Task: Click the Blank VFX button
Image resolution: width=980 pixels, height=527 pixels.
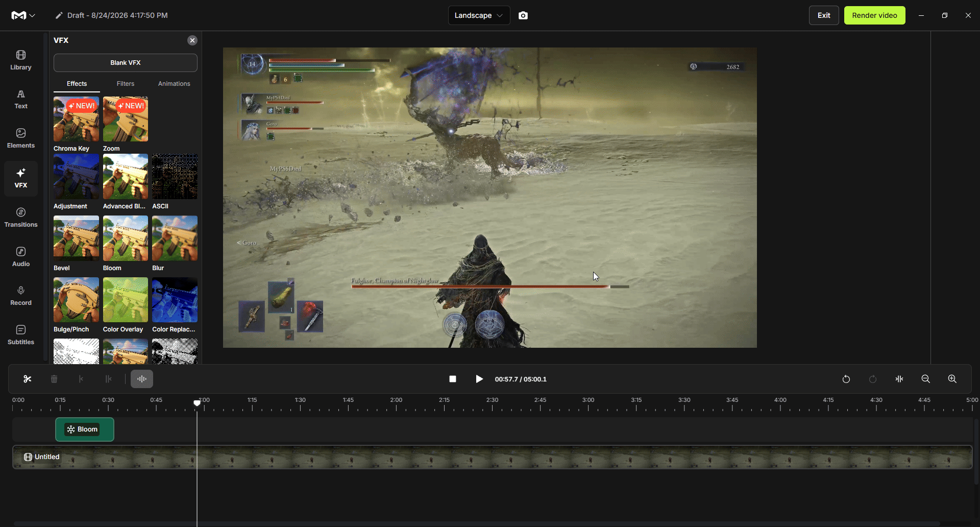Action: pyautogui.click(x=126, y=63)
